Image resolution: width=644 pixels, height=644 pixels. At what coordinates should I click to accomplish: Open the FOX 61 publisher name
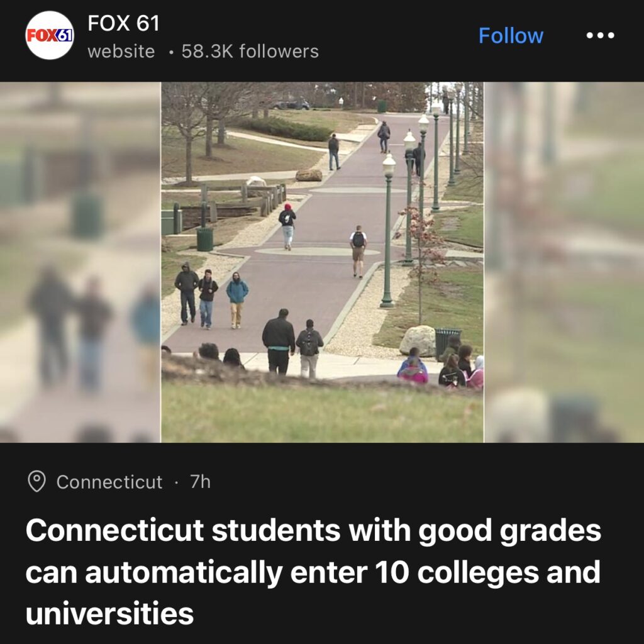click(x=123, y=23)
